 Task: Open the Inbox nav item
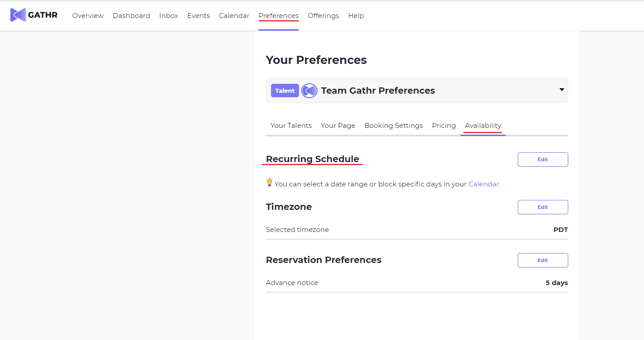169,15
